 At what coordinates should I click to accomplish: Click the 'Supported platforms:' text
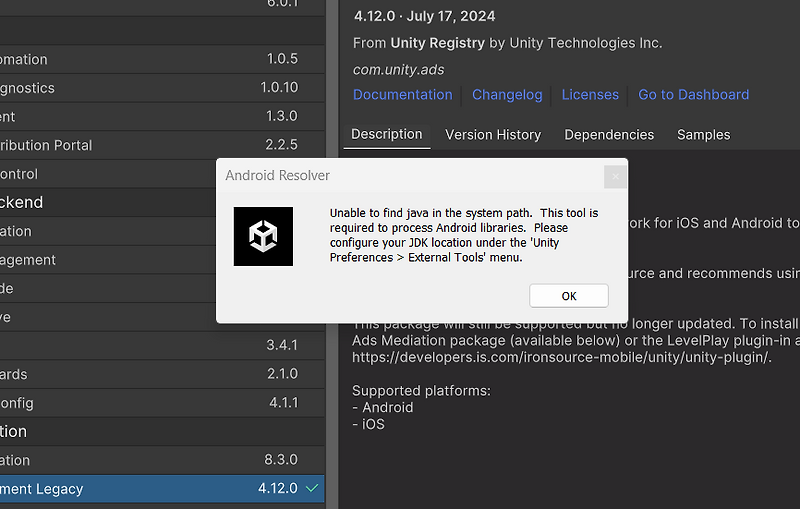click(x=421, y=391)
